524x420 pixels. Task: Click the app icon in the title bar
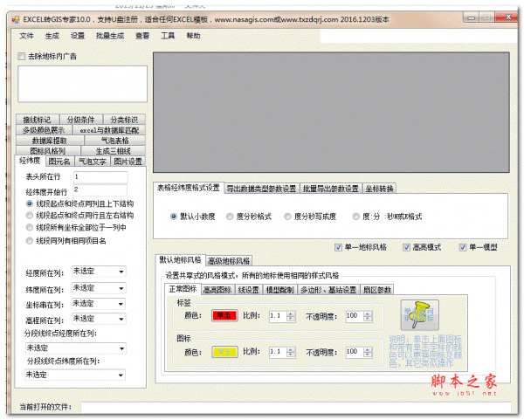[x=16, y=20]
